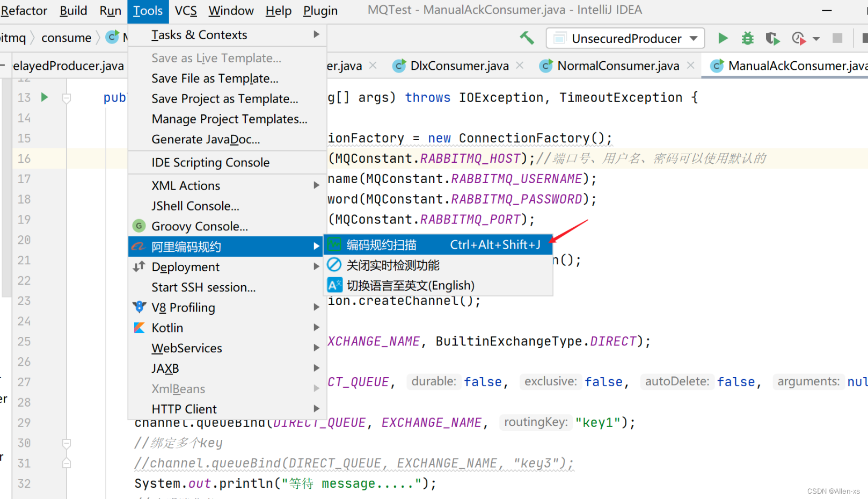Close the DlxConsumer.java tab
Image resolution: width=868 pixels, height=499 pixels.
coord(520,65)
